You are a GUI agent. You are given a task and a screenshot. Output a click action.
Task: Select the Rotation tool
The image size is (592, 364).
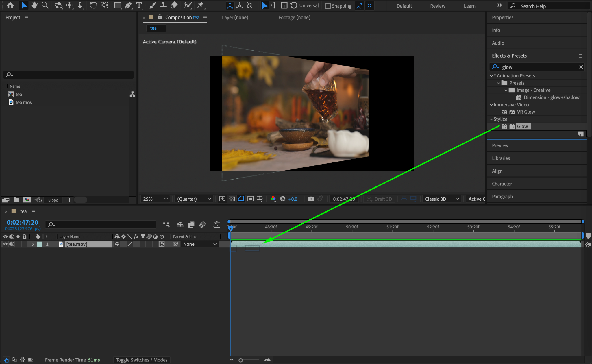pyautogui.click(x=93, y=5)
